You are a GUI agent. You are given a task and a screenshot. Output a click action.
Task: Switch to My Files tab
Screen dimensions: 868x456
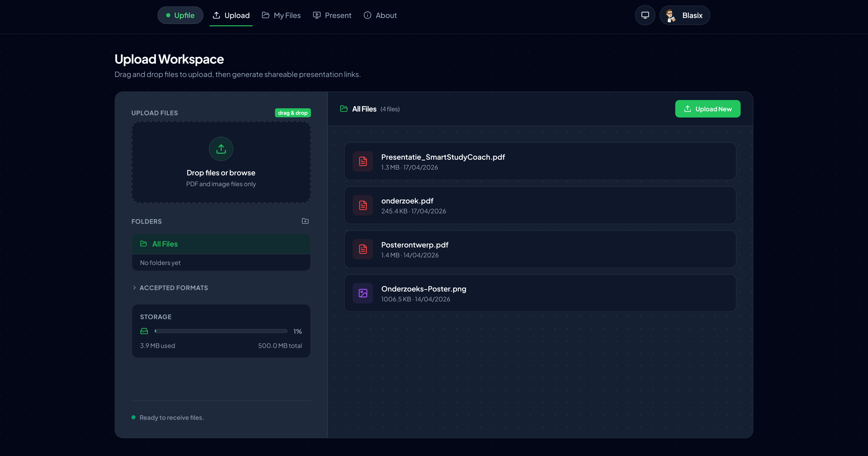[x=281, y=15]
